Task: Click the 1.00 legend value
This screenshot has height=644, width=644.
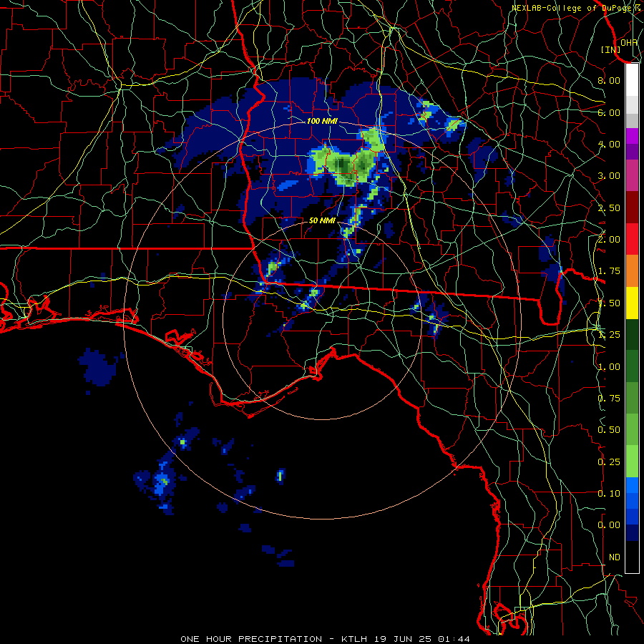Action: 609,367
